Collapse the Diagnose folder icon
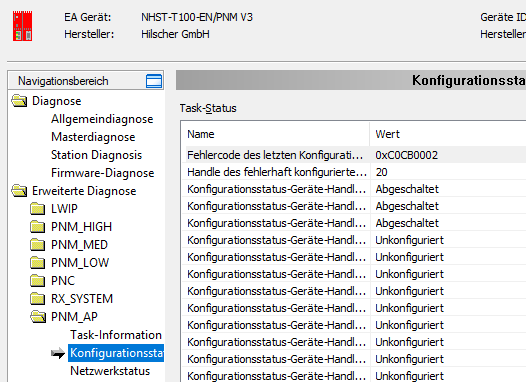This screenshot has width=526, height=382. coord(19,101)
